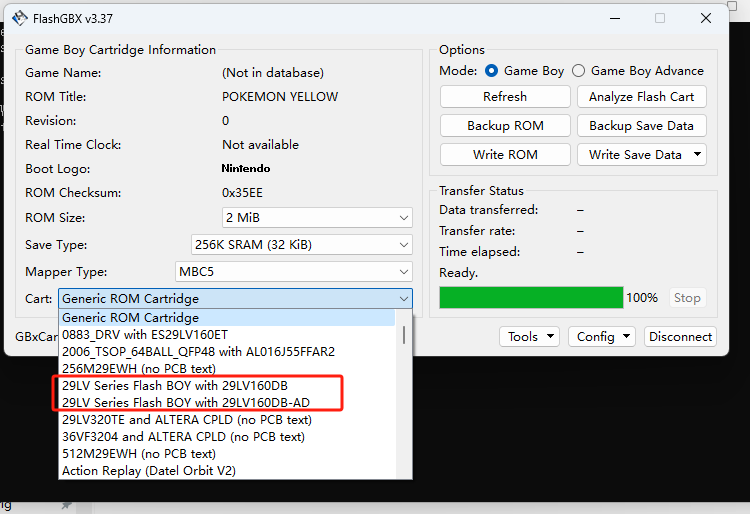Select the Game Boy Advance mode
The width and height of the screenshot is (750, 514).
[578, 71]
